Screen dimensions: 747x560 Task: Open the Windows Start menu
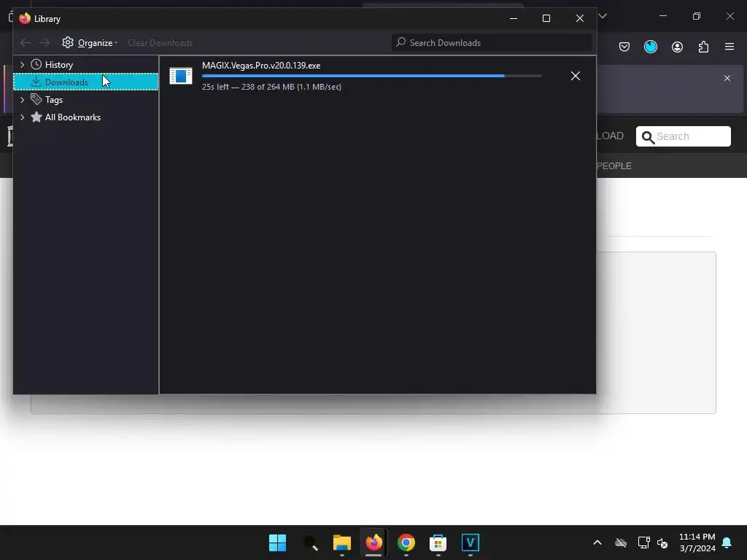tap(277, 542)
